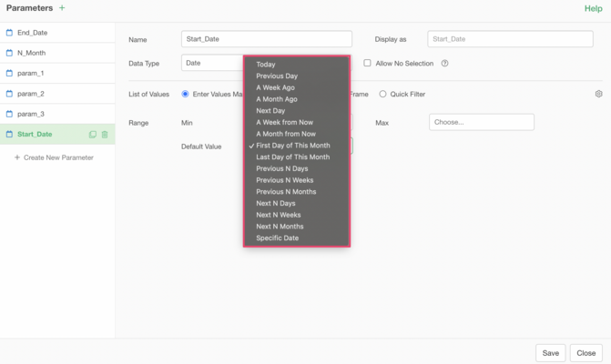Viewport: 611px width, 364px height.
Task: Select the Start_Date parameter in list
Action: [x=57, y=134]
